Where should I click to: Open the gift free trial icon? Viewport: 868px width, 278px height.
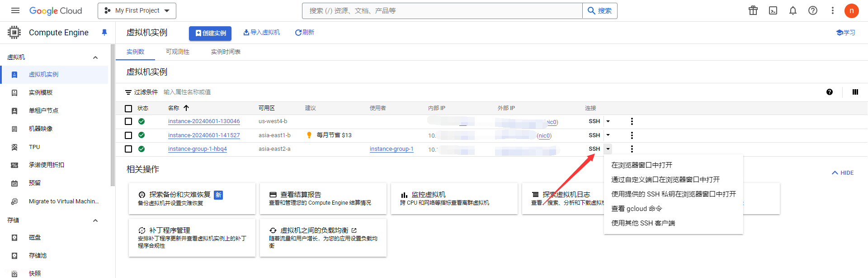click(753, 10)
